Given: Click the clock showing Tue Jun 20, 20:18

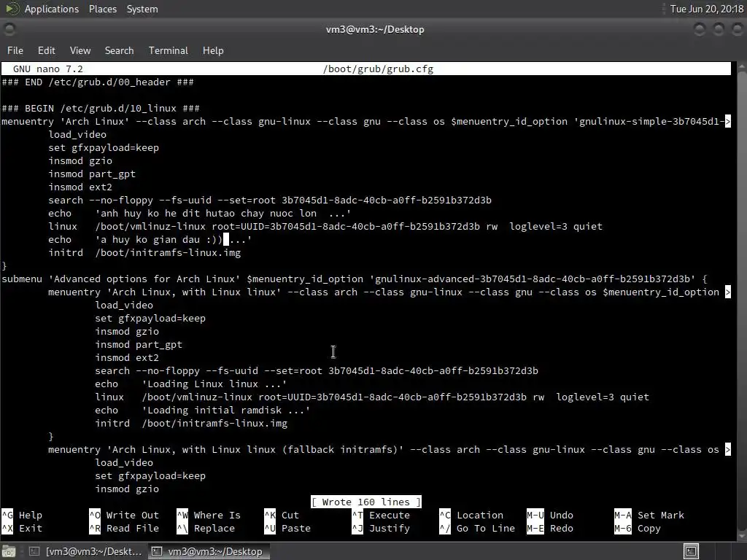Looking at the screenshot, I should coord(706,9).
